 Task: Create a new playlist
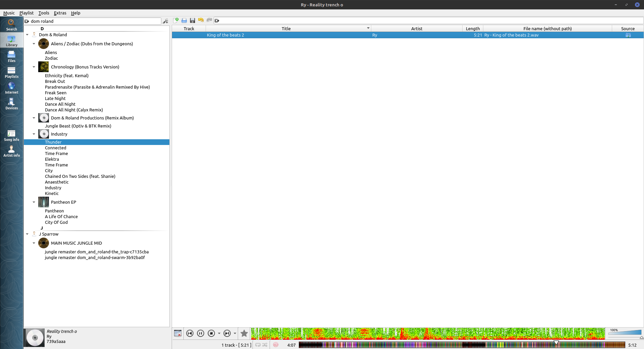click(x=176, y=20)
